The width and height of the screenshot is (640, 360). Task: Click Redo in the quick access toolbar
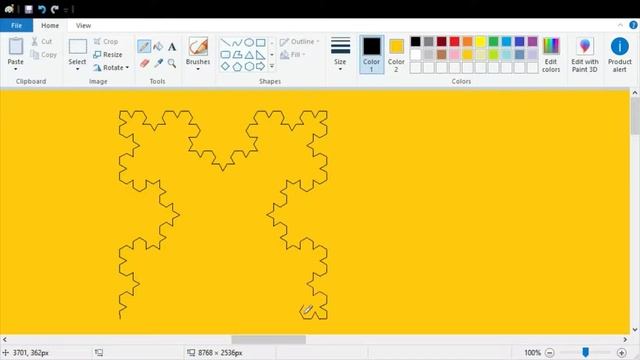(x=55, y=9)
